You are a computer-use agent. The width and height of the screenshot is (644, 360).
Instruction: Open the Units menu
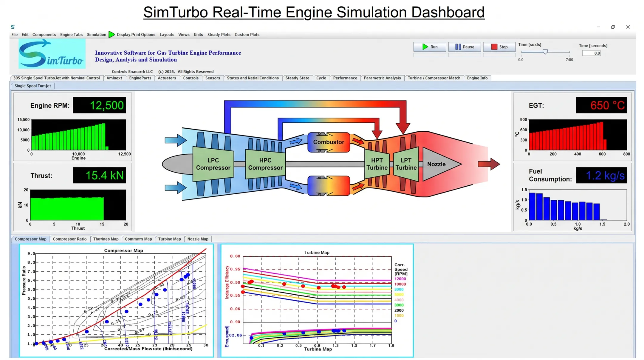(198, 35)
